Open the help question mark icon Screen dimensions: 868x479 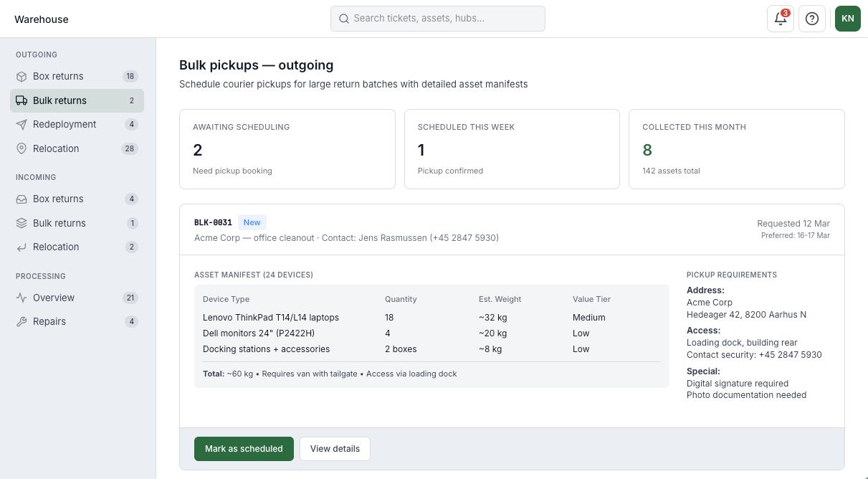(812, 19)
